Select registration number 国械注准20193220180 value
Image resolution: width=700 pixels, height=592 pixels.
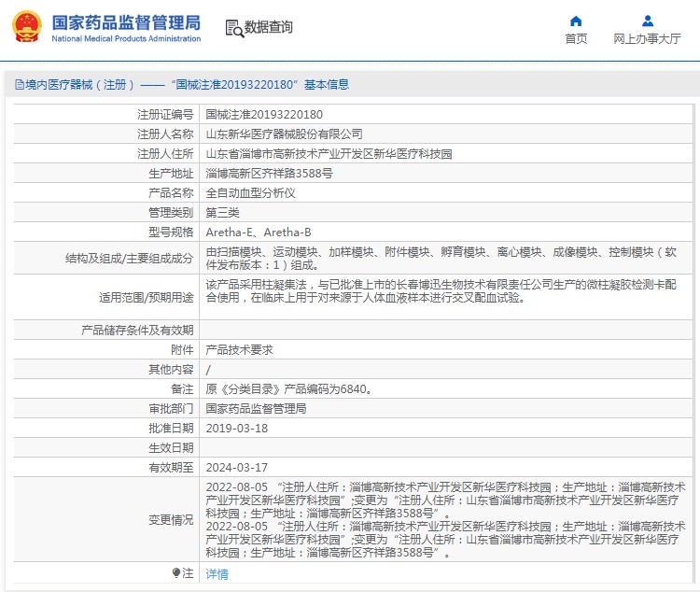tap(264, 114)
